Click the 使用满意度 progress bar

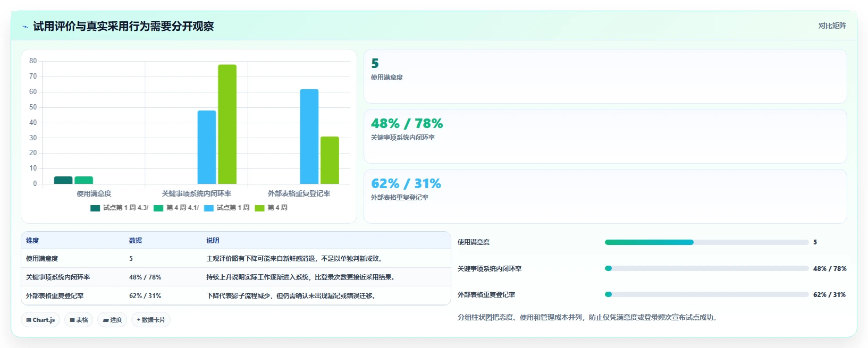706,242
